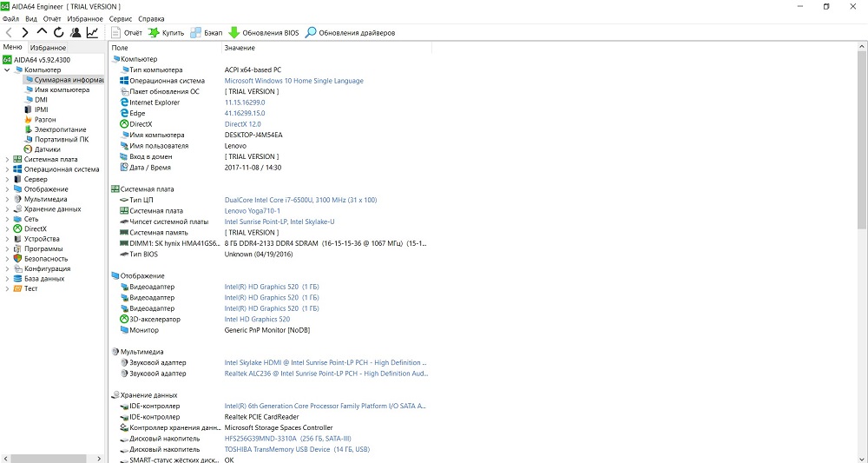This screenshot has height=463, width=868.
Task: Click the Программы icon in the tree
Action: pos(17,249)
